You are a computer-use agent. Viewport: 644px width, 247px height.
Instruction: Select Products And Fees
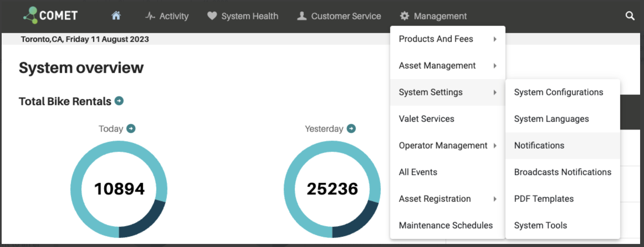click(x=448, y=39)
